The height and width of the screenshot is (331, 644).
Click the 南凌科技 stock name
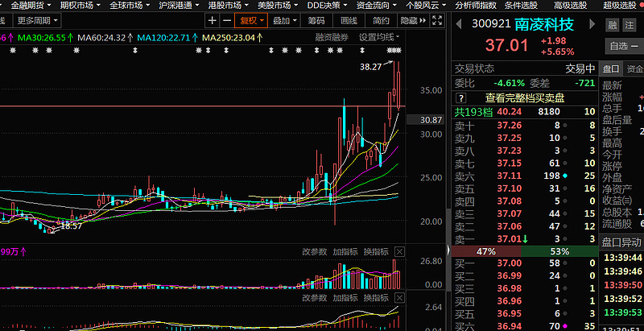tap(544, 24)
